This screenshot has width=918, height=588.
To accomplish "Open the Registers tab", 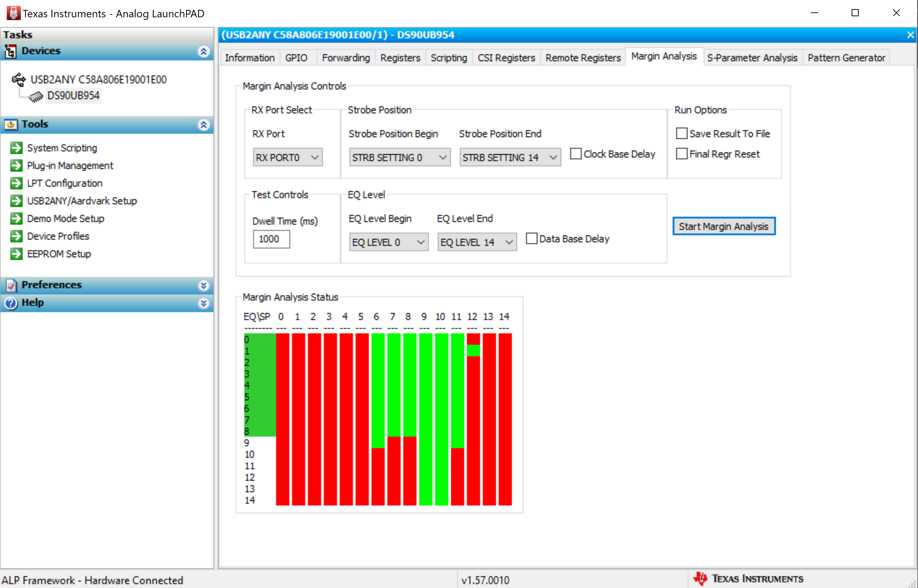I will [x=400, y=58].
